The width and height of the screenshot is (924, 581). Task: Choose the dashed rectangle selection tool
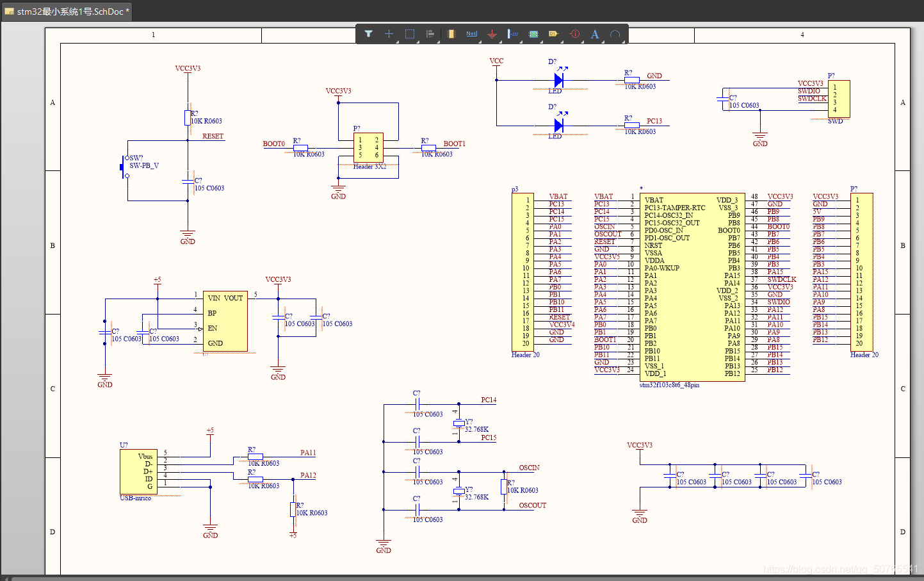point(410,34)
